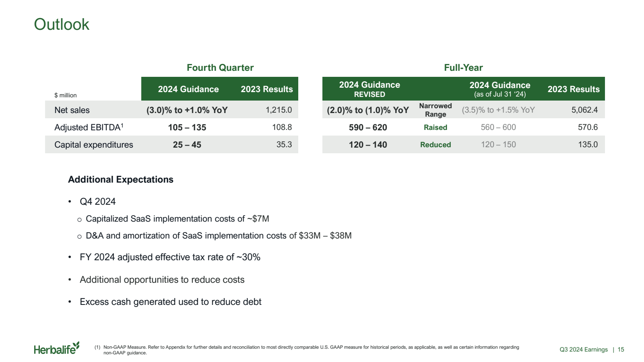This screenshot has width=644, height=362.
Task: Click the '108.8' EBITDA result cell
Action: [282, 127]
